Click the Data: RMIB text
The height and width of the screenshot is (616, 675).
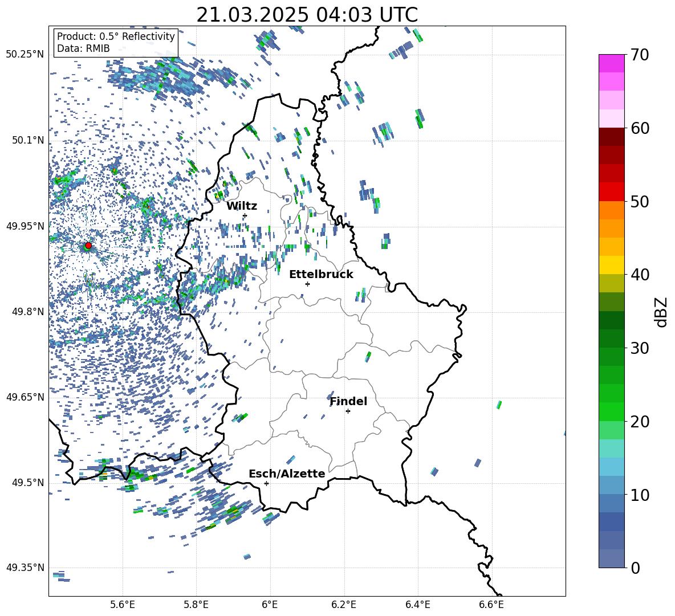pos(83,48)
